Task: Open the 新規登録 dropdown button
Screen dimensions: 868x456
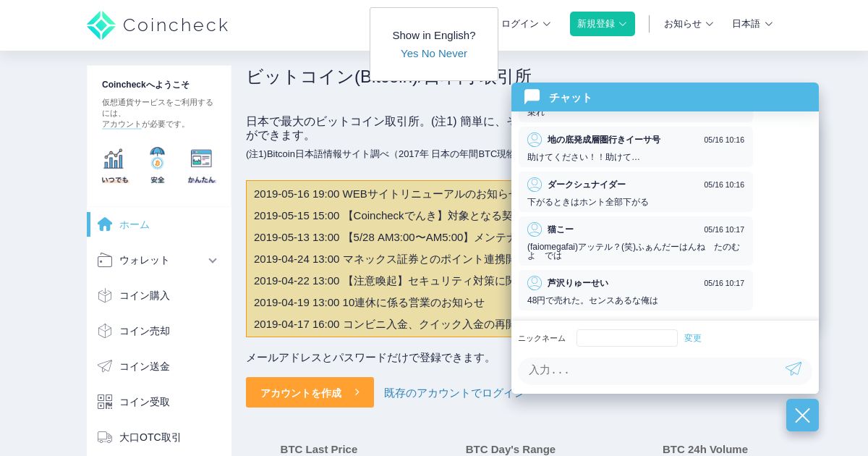Action: pyautogui.click(x=603, y=24)
